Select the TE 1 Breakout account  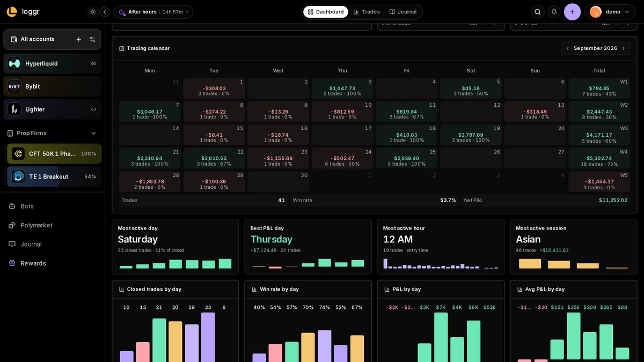tap(54, 176)
